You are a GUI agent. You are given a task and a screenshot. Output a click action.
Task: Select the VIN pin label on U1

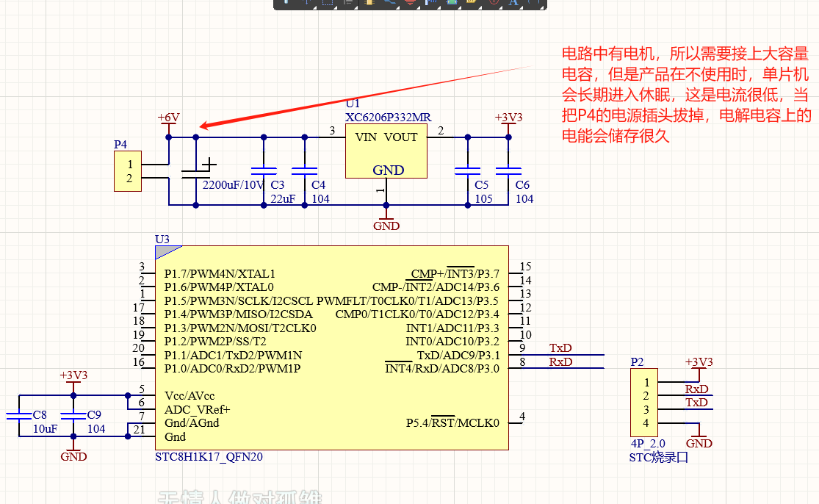[366, 137]
